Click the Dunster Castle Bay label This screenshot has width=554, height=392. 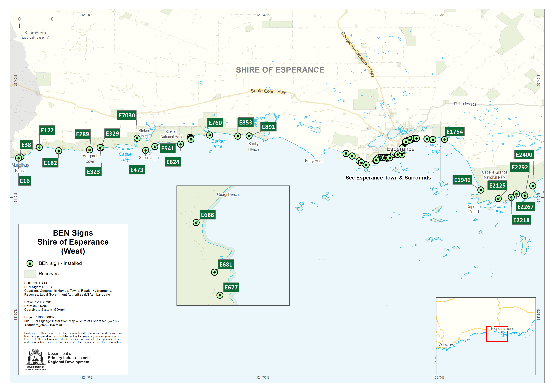point(125,154)
